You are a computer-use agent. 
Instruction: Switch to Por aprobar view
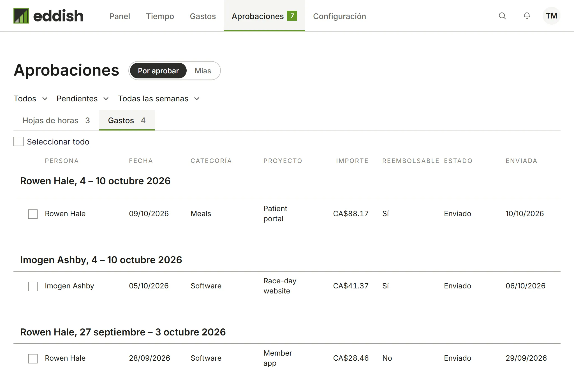pyautogui.click(x=158, y=71)
